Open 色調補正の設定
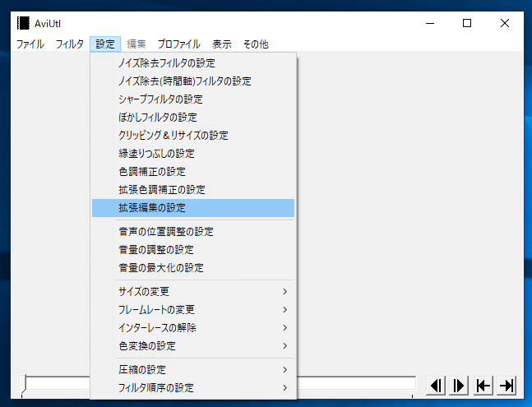 193,172
